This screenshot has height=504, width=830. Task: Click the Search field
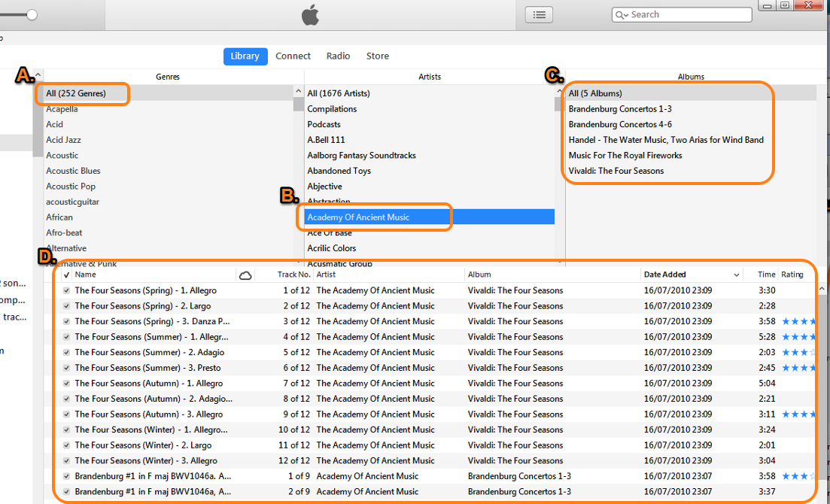tap(682, 15)
